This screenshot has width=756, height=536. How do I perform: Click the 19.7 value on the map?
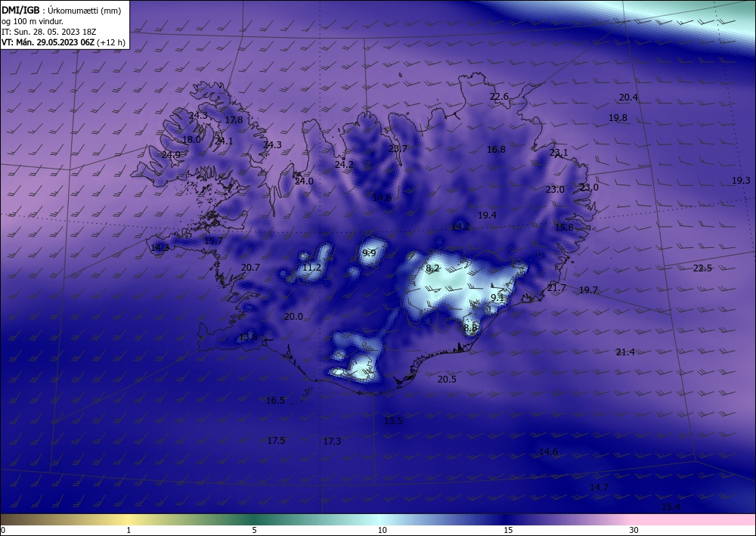point(588,290)
